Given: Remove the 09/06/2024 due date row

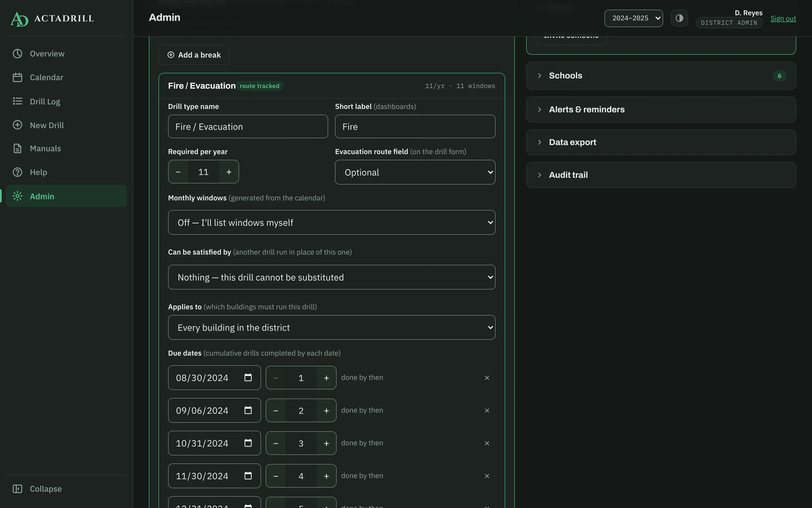Looking at the screenshot, I should (487, 410).
